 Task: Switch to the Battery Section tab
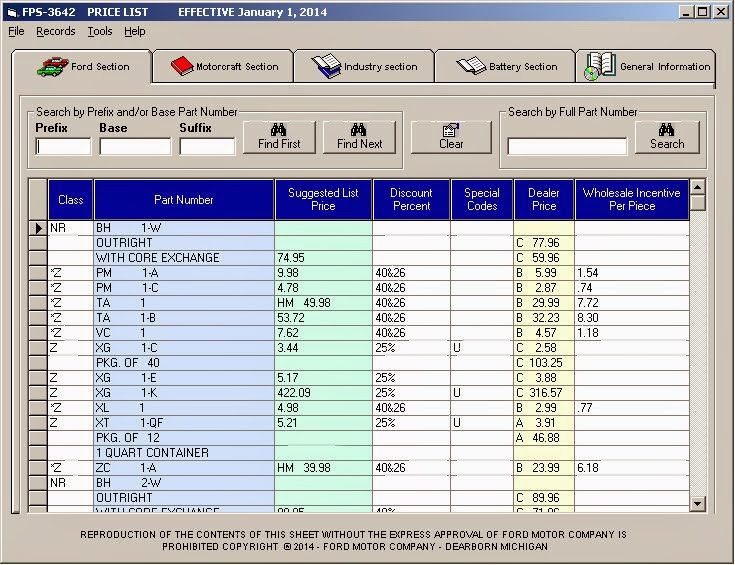[505, 66]
